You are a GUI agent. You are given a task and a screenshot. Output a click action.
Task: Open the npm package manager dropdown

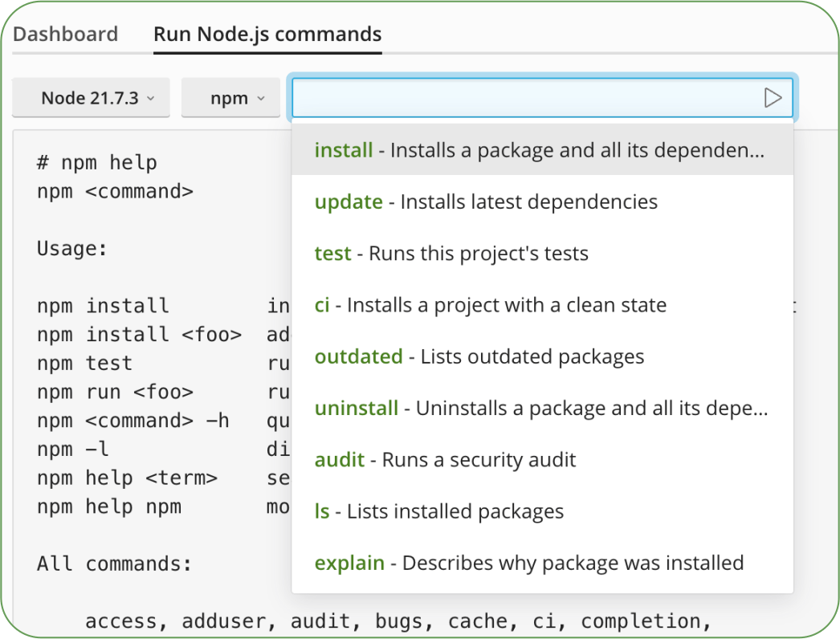[x=231, y=97]
